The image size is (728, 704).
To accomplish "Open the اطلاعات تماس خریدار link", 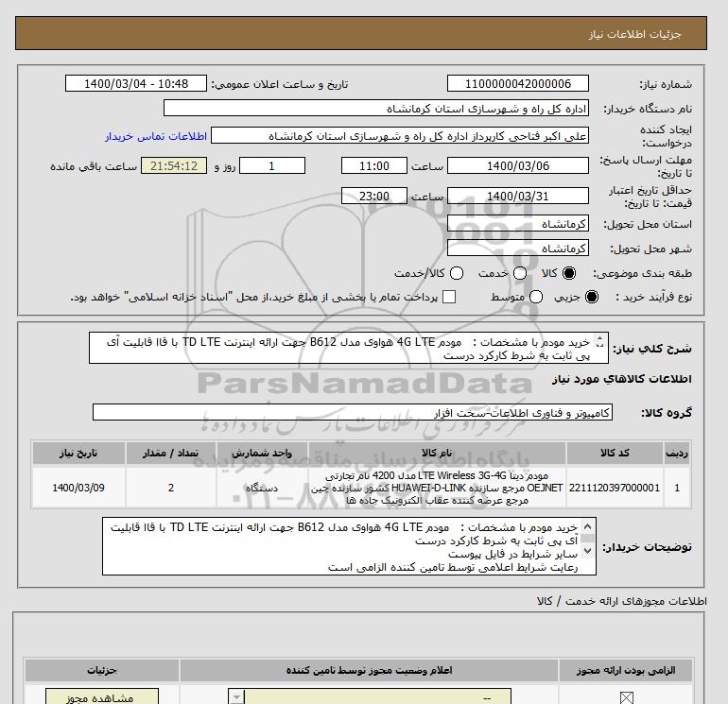I will tap(156, 136).
